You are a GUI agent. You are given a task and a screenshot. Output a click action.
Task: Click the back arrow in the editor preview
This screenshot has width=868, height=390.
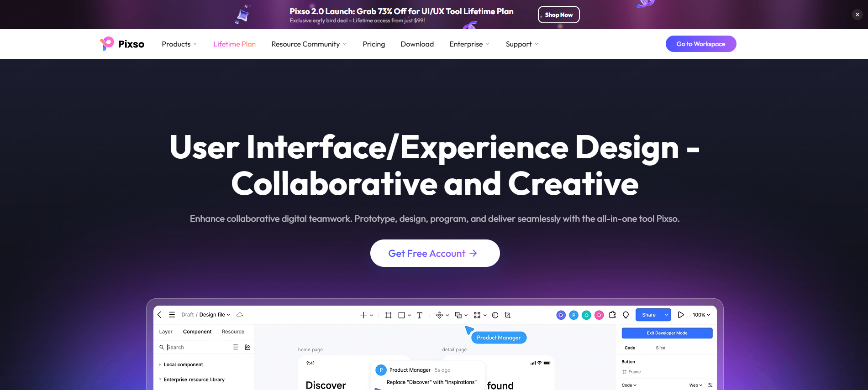[x=159, y=315]
